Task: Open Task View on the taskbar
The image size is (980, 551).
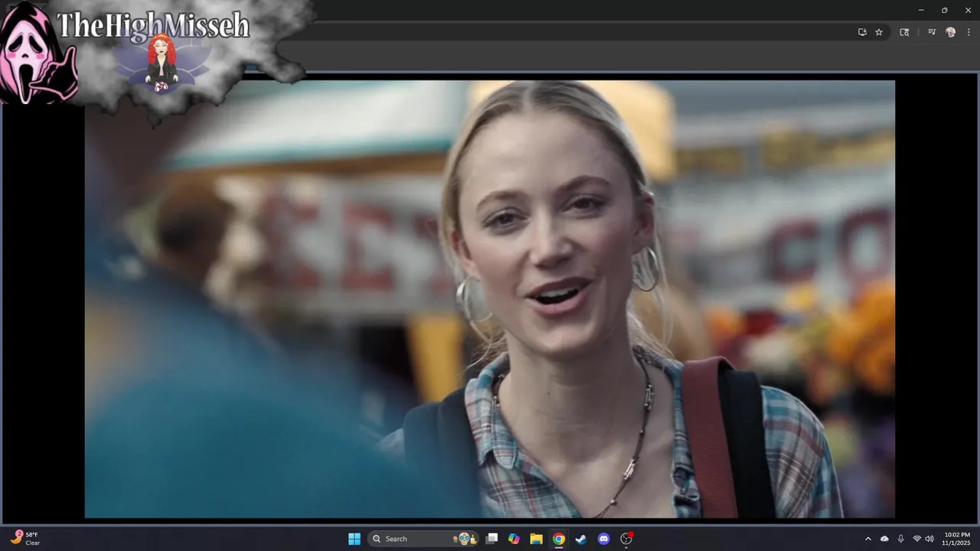Action: pos(492,539)
